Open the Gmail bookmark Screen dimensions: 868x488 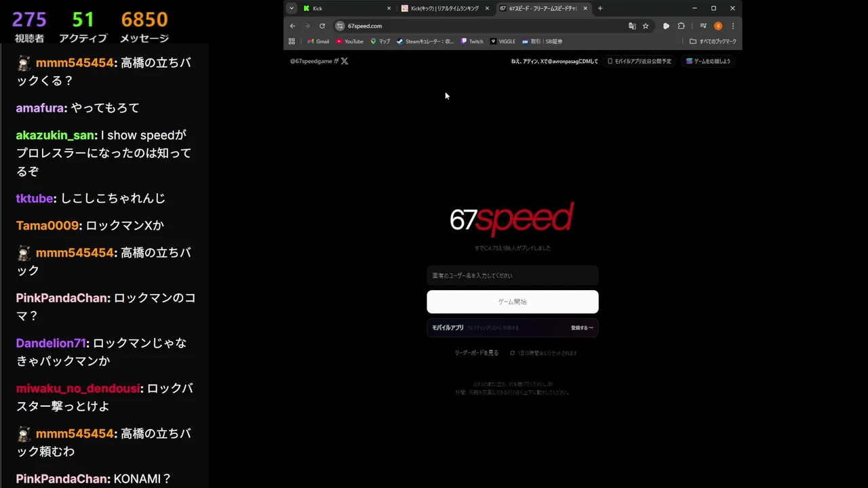pos(318,41)
